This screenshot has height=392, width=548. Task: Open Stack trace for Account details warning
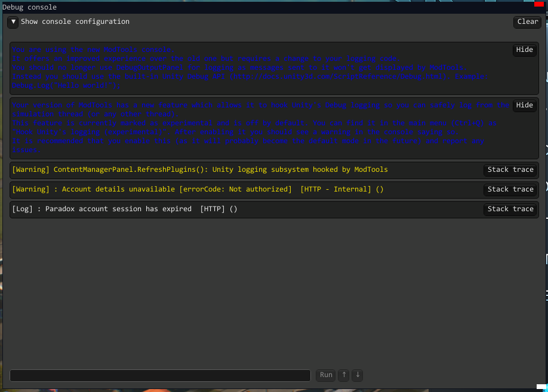[510, 190]
